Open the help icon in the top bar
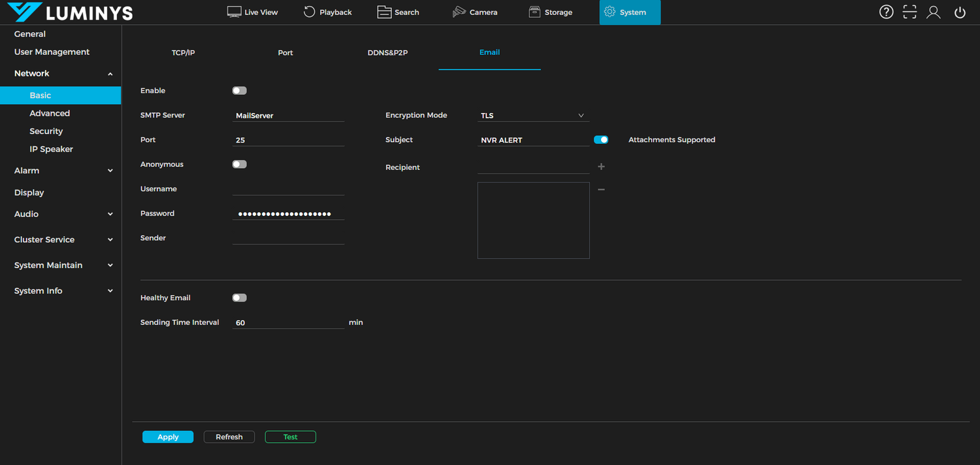This screenshot has width=980, height=465. 886,12
